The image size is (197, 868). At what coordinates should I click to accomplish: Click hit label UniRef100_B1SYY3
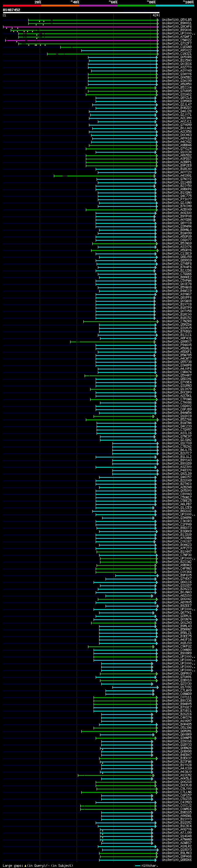point(177,819)
